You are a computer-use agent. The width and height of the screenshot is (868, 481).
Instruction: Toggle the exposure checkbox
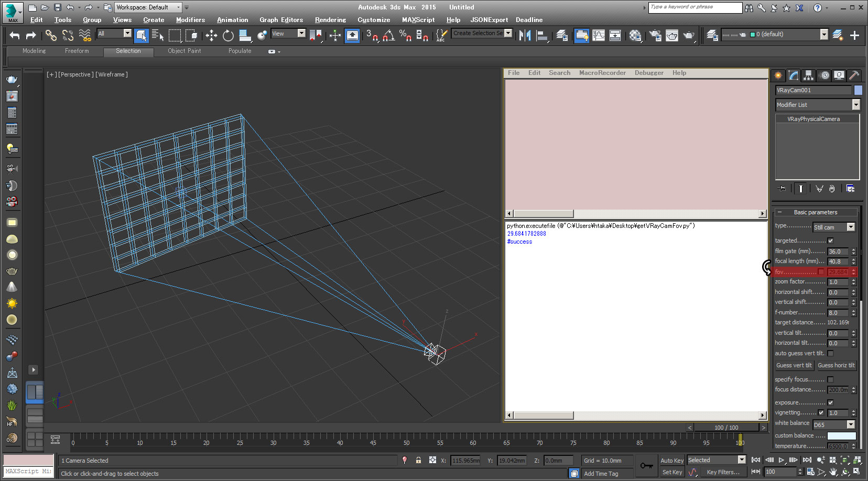click(830, 402)
